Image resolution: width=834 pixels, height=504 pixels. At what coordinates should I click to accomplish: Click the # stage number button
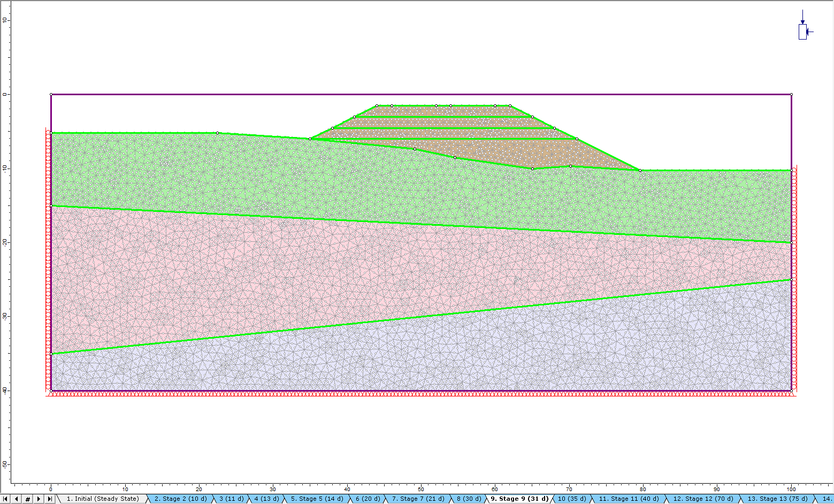pos(28,499)
